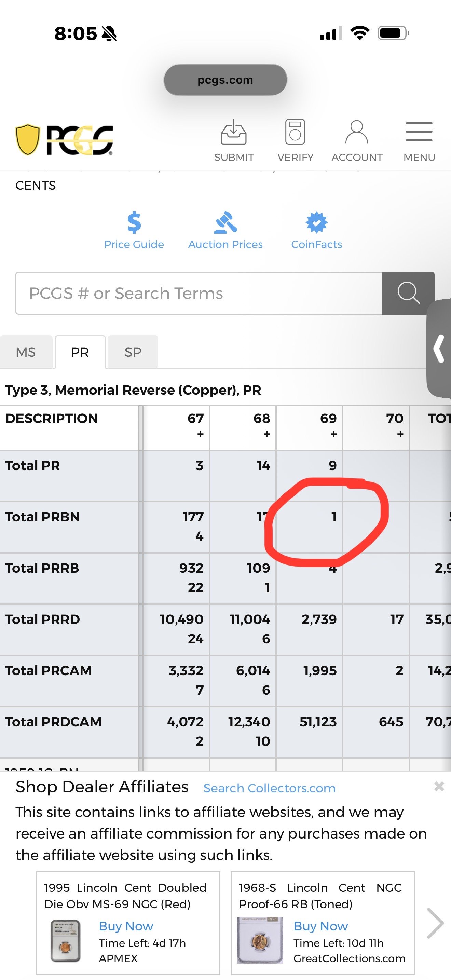Tap the pcgs.com address pill
The width and height of the screenshot is (451, 980).
pyautogui.click(x=225, y=80)
